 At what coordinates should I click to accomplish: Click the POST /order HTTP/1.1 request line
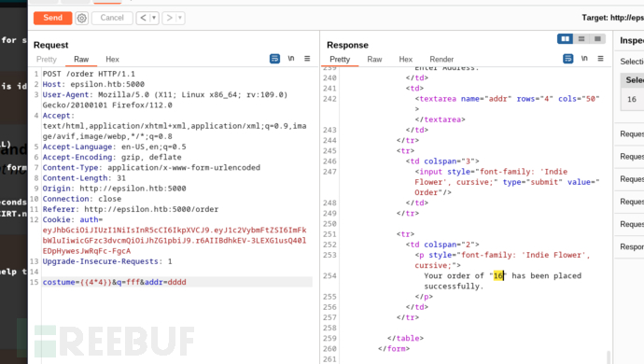pos(89,74)
